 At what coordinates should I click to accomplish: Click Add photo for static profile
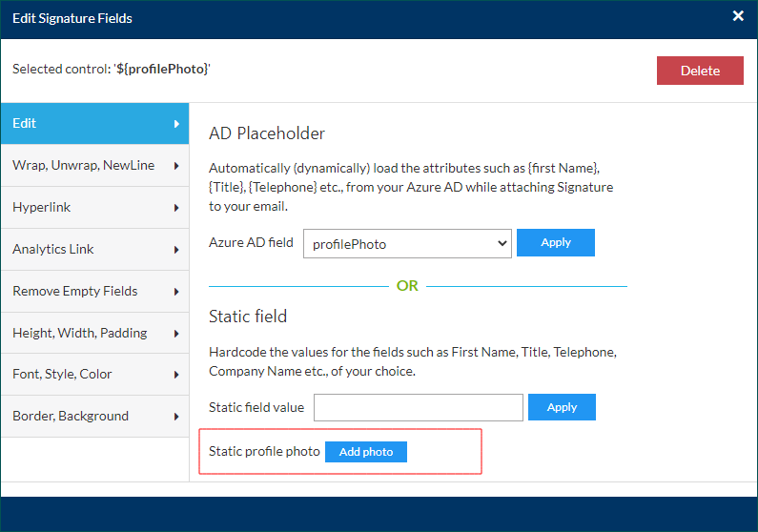coord(365,452)
